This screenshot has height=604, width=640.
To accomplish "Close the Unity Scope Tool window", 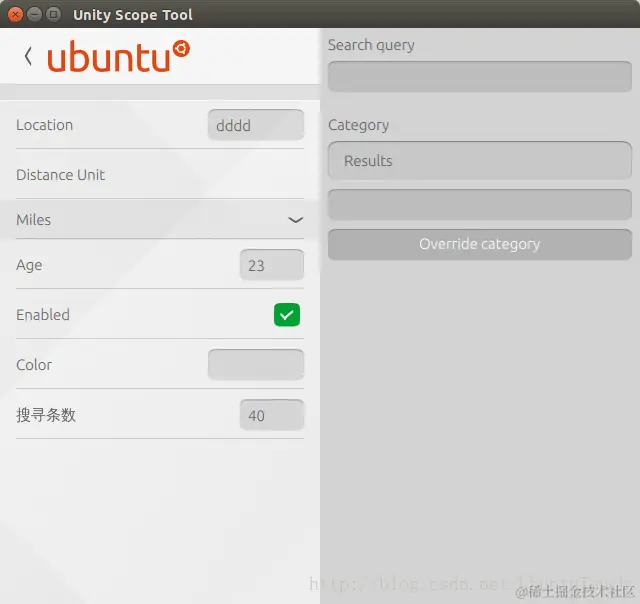I will 15,15.
